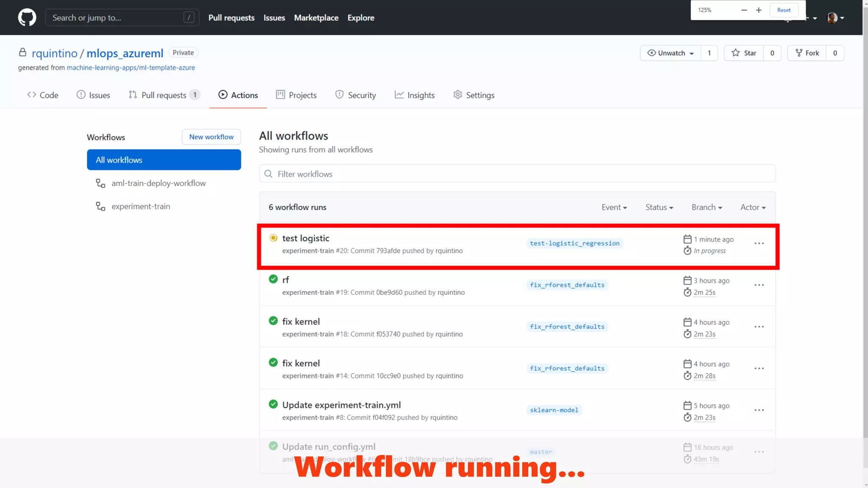The width and height of the screenshot is (868, 488).
Task: Click the 2m 23s duration of run #18
Action: click(704, 334)
